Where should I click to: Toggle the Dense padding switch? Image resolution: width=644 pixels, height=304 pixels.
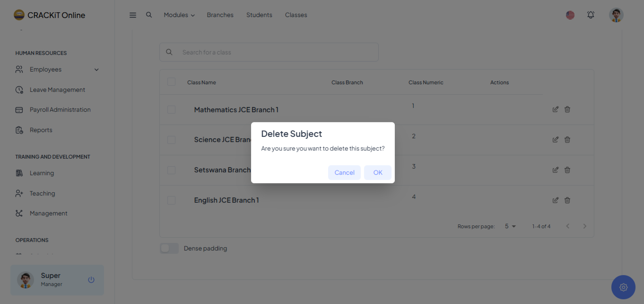pyautogui.click(x=169, y=248)
